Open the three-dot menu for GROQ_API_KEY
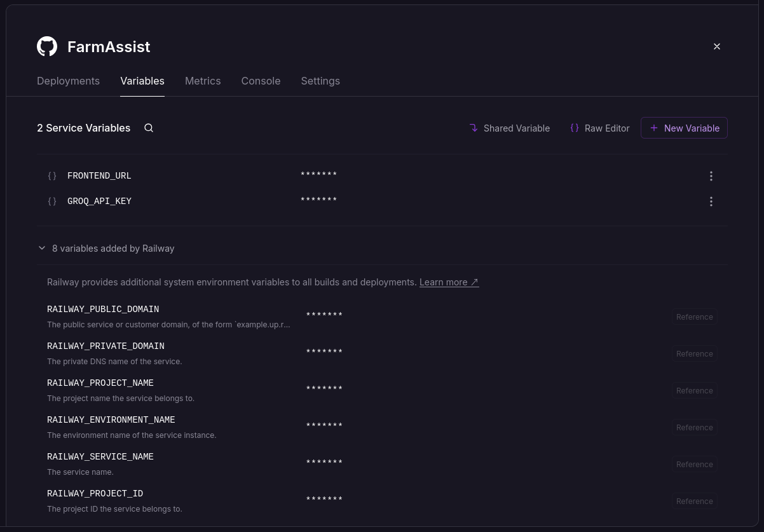This screenshot has width=764, height=532. coord(711,201)
